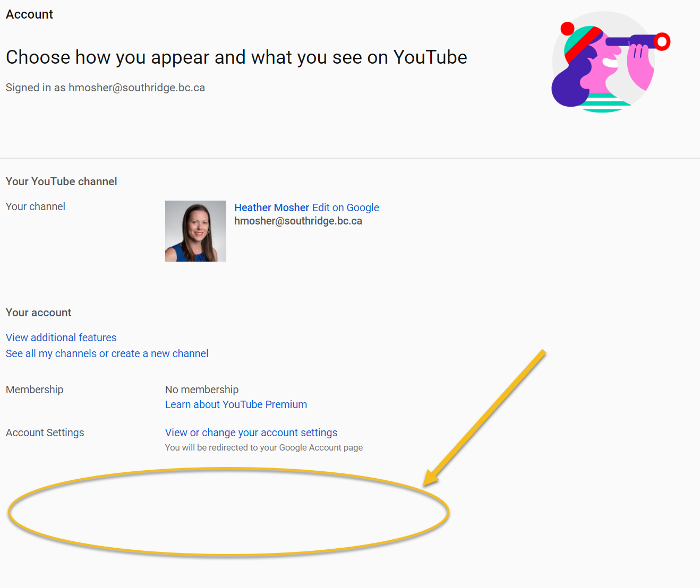Click View or change your account settings
Image resolution: width=700 pixels, height=588 pixels.
[251, 433]
